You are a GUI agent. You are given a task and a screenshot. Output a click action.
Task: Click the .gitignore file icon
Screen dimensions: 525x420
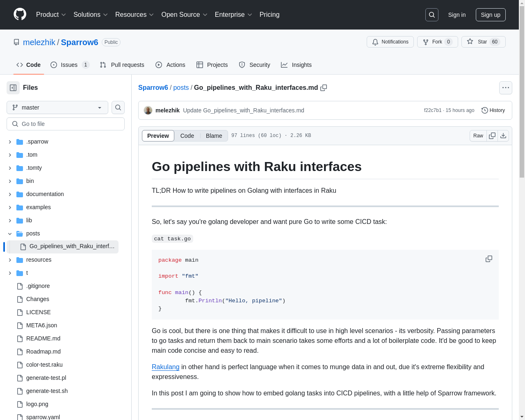20,286
